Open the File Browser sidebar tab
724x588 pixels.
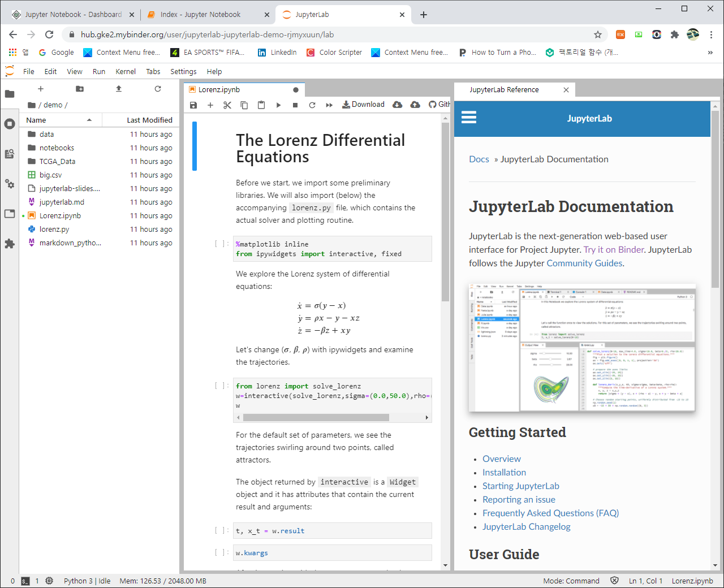(10, 94)
